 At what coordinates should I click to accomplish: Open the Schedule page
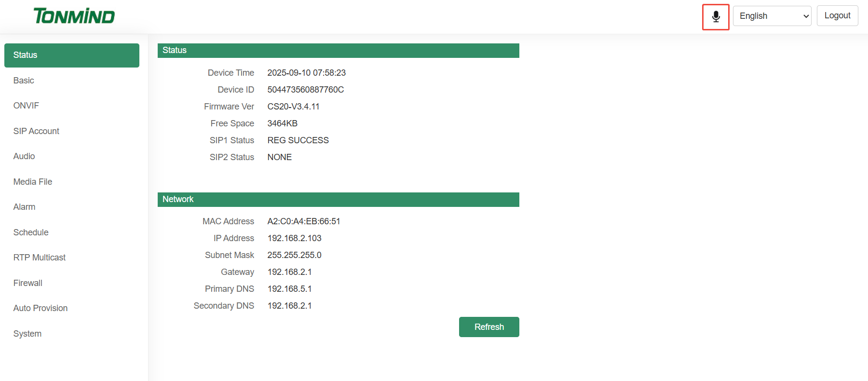(31, 232)
